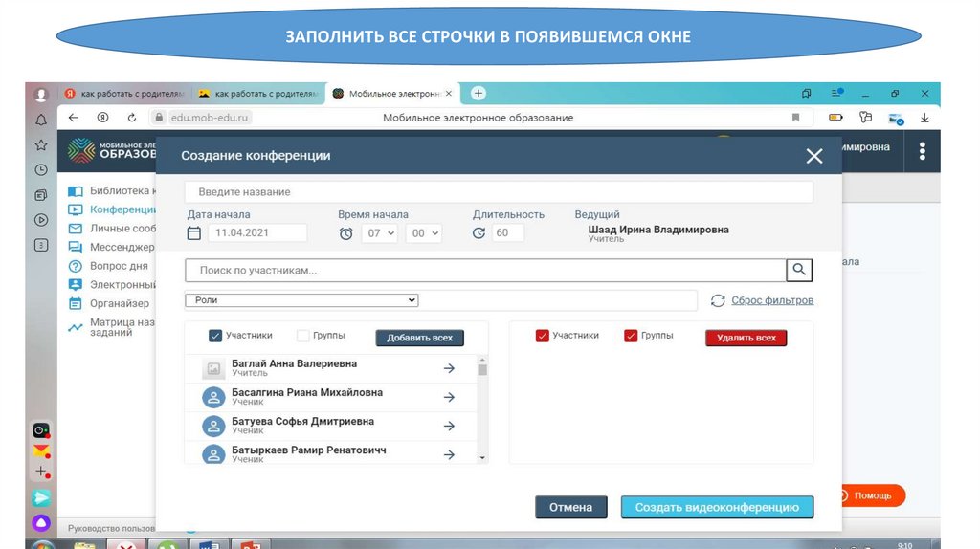Click the Отмена button
Image resolution: width=980 pixels, height=549 pixels.
tap(570, 508)
